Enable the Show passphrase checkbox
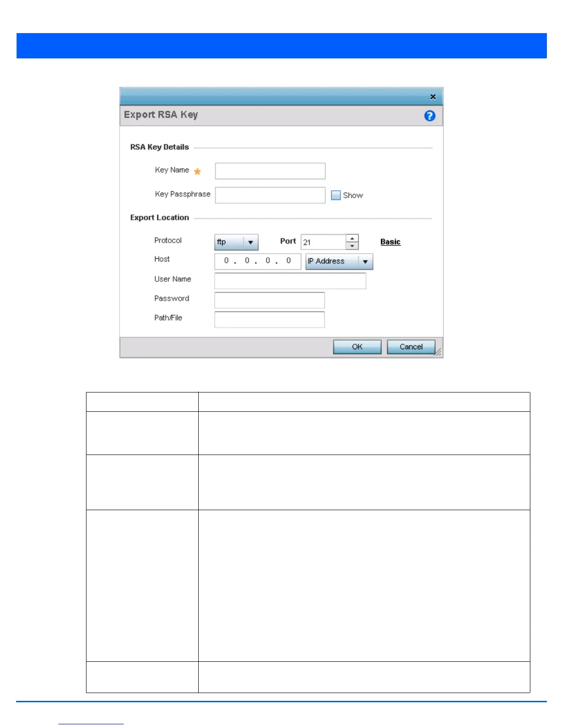The height and width of the screenshot is (728, 563). (x=336, y=195)
